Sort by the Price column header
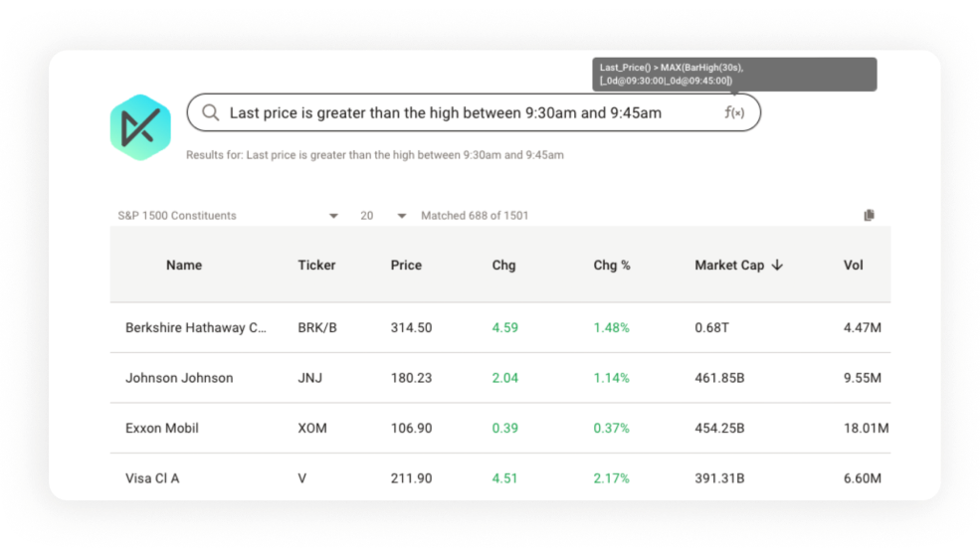This screenshot has height=557, width=980. [406, 266]
